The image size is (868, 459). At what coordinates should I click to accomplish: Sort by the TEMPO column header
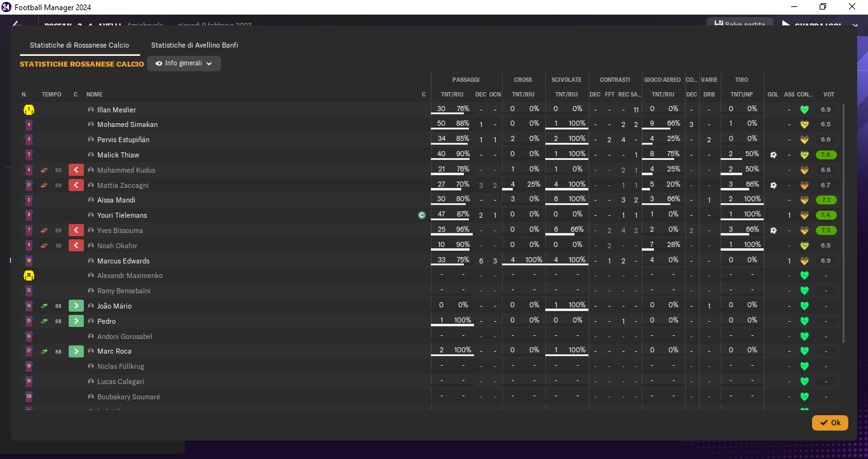[x=51, y=95]
